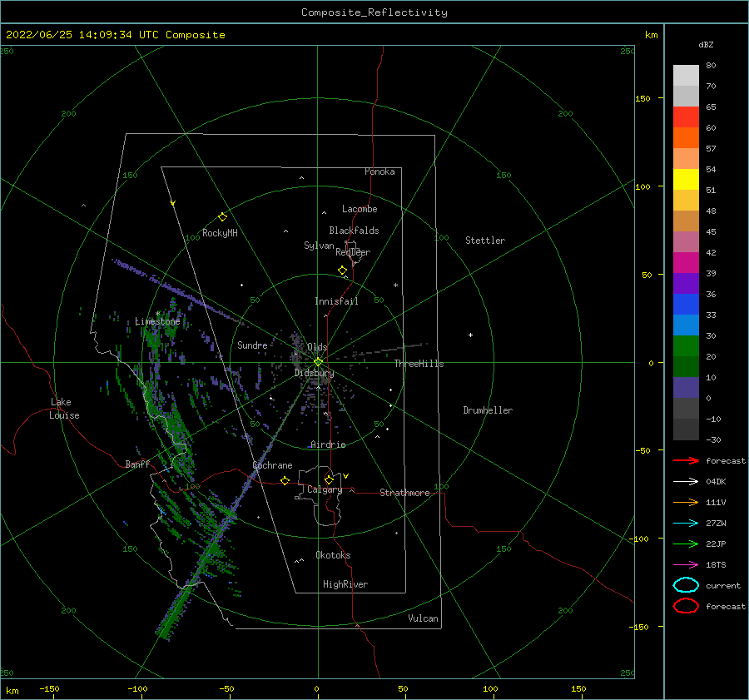Click the yellow V marker northwest of RockyMH
Viewport: 749px width, 700px height.
click(x=173, y=203)
